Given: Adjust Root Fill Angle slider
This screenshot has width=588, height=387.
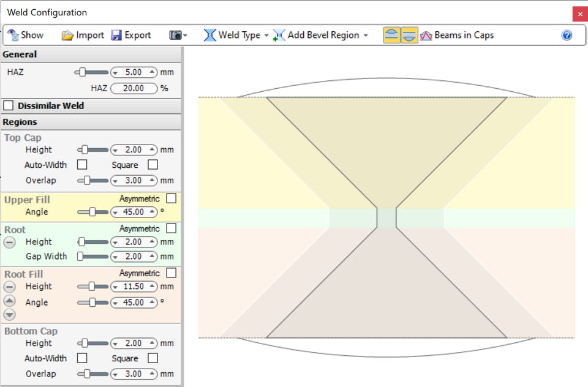Looking at the screenshot, I should (93, 302).
